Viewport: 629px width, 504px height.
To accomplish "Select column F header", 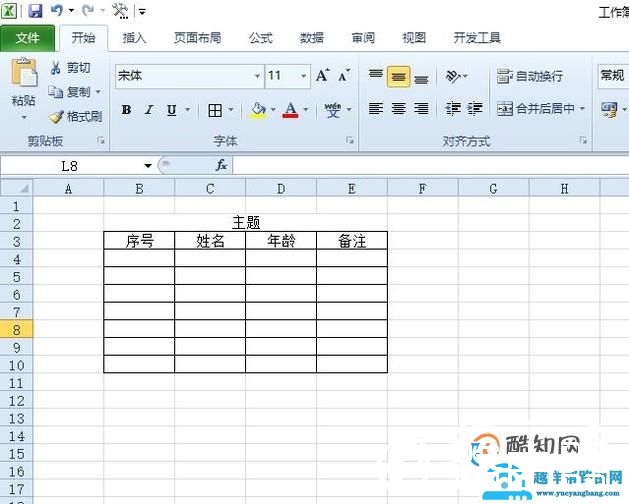I will tap(422, 189).
